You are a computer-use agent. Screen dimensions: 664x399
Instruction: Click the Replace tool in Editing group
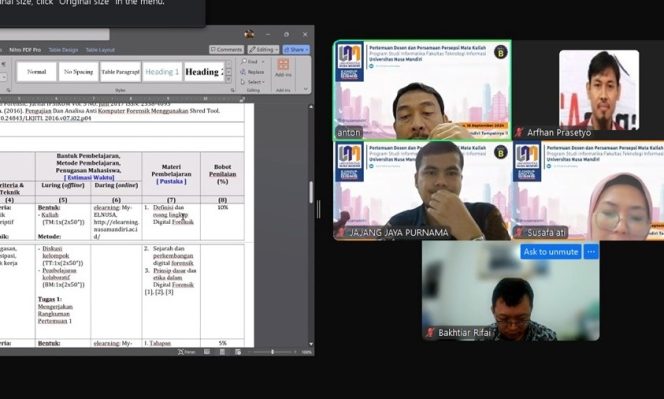coord(252,72)
